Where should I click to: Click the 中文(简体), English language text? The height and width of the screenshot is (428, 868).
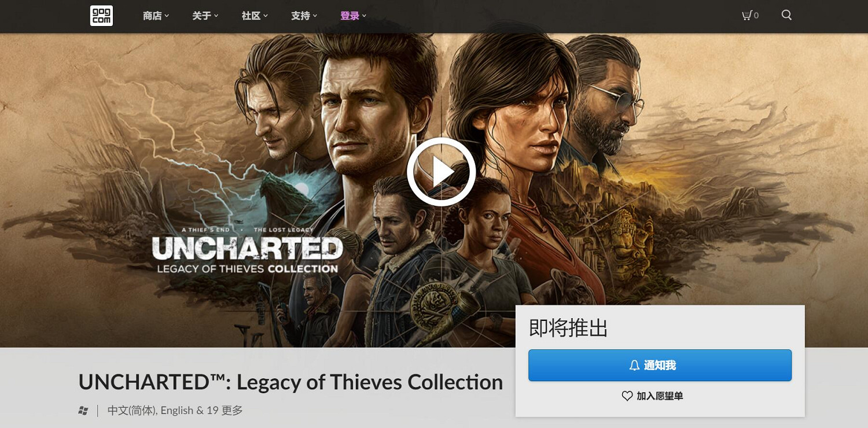pos(150,411)
